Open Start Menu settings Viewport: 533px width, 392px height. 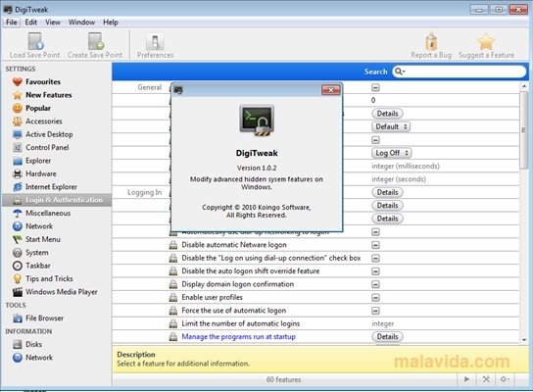pyautogui.click(x=43, y=239)
